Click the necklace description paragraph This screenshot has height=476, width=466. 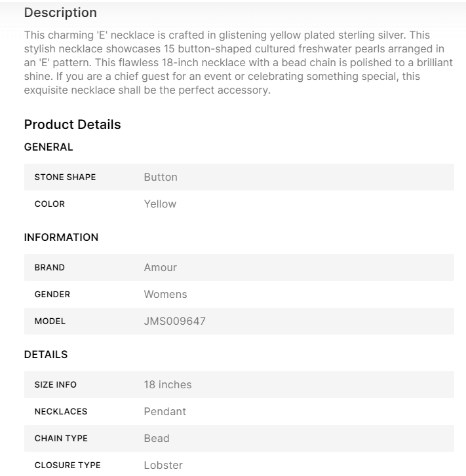coord(239,62)
